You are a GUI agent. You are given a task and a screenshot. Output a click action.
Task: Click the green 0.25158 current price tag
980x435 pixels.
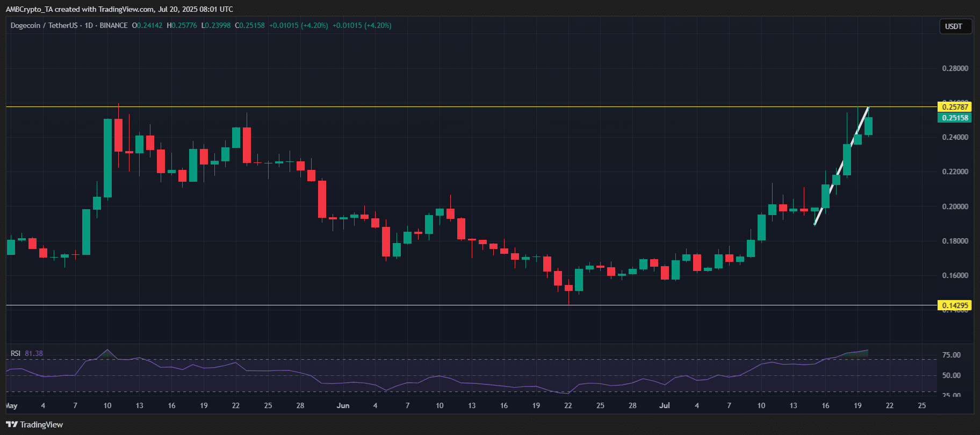click(x=955, y=118)
